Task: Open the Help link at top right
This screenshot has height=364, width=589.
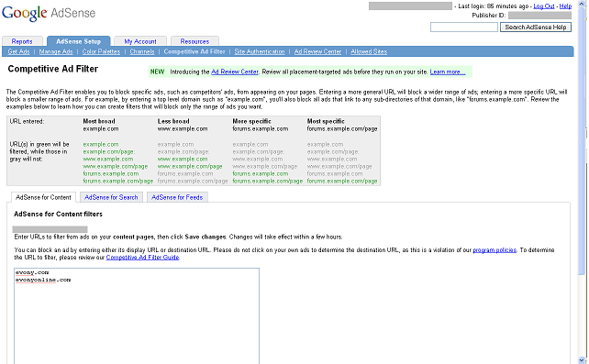Action: (x=565, y=6)
